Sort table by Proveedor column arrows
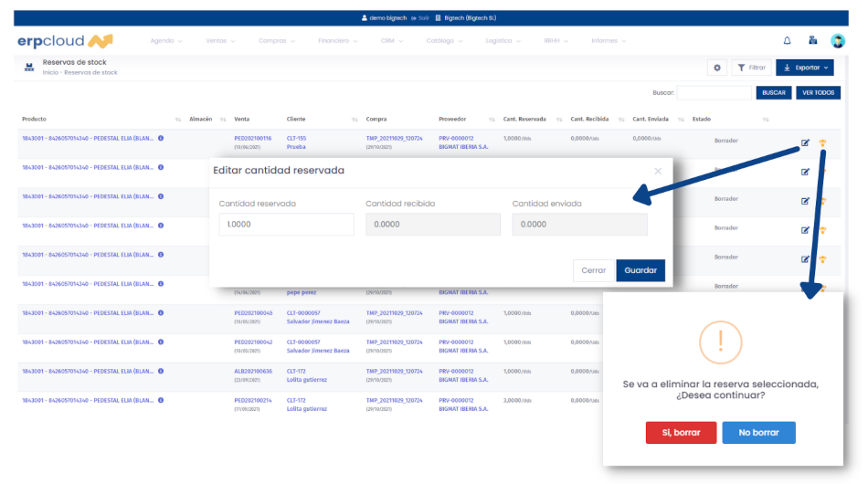The height and width of the screenshot is (484, 868). point(492,120)
